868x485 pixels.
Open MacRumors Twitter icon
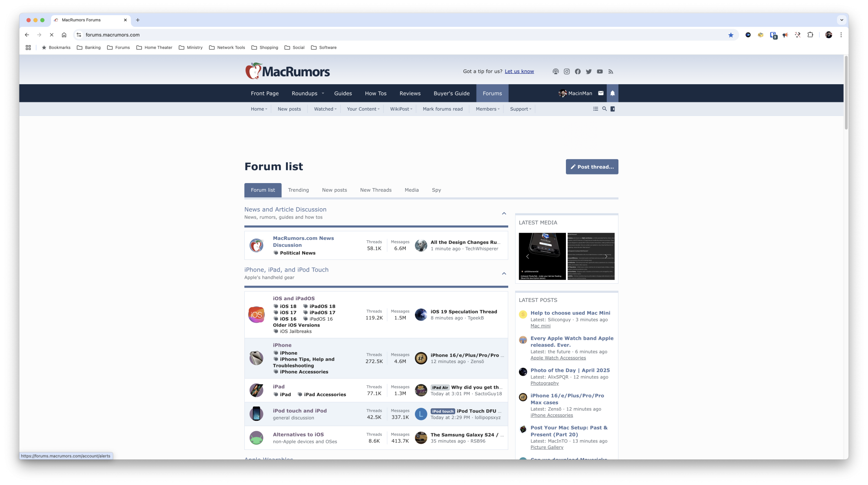point(589,72)
